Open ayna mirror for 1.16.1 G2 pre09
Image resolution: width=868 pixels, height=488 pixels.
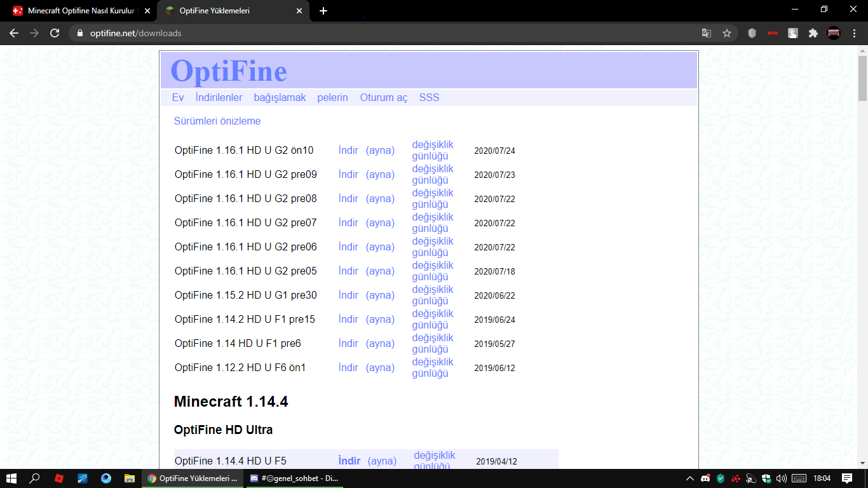pyautogui.click(x=380, y=175)
